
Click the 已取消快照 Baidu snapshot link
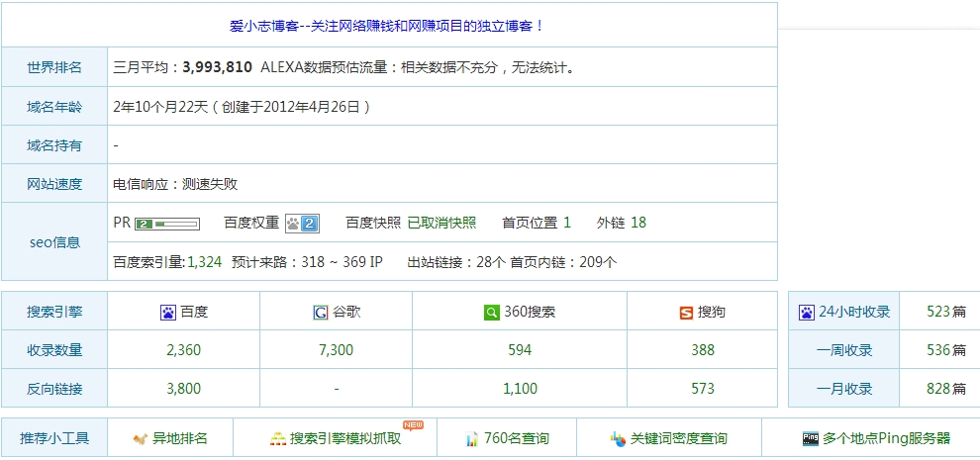click(x=441, y=224)
